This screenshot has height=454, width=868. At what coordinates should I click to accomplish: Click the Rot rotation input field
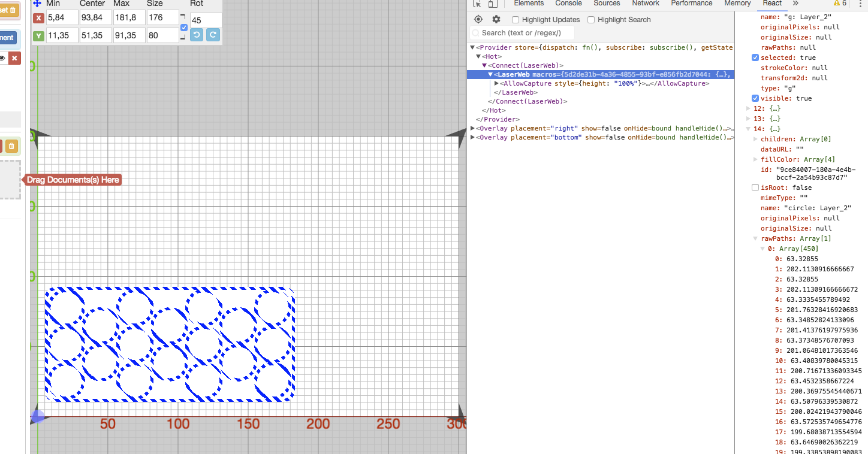point(206,20)
